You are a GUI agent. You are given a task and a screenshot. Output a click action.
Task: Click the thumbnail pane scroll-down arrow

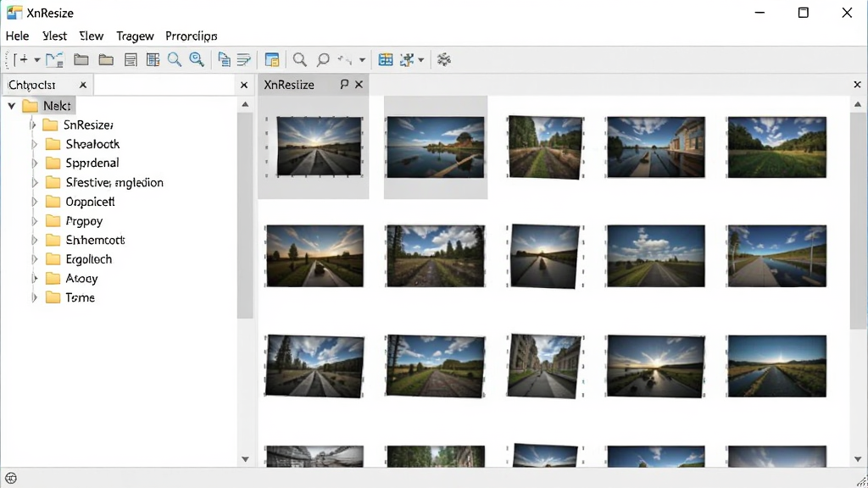pyautogui.click(x=858, y=459)
